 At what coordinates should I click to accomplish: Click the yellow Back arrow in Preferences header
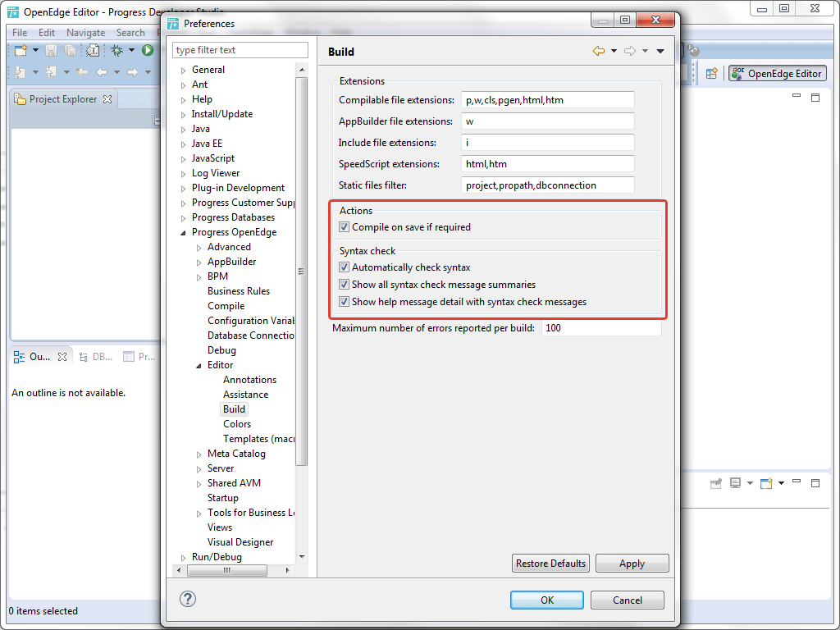tap(598, 51)
